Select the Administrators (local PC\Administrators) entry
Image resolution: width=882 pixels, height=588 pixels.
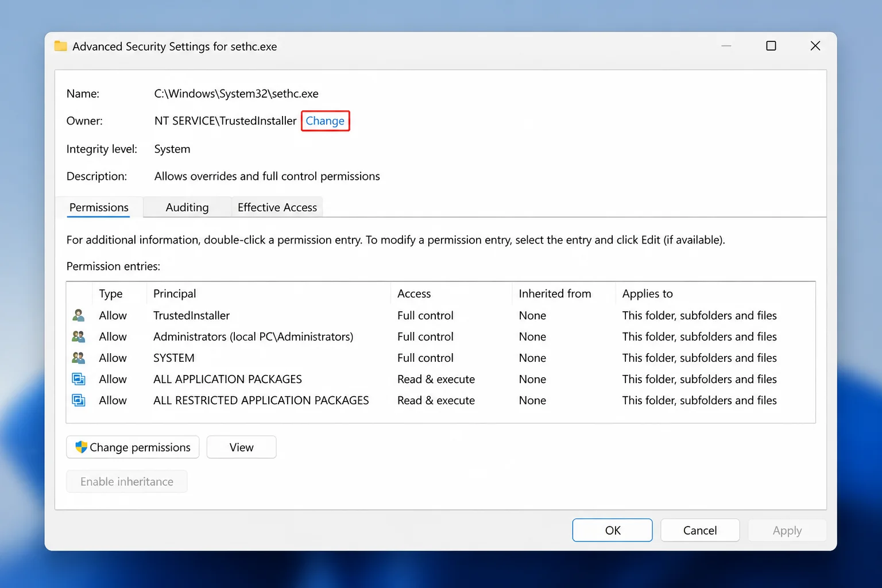coord(253,336)
